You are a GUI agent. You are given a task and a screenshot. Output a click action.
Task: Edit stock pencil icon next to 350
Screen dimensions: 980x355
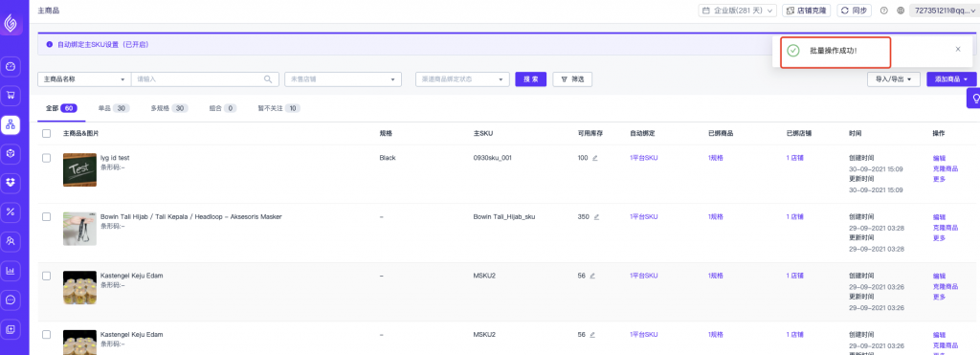click(x=596, y=217)
